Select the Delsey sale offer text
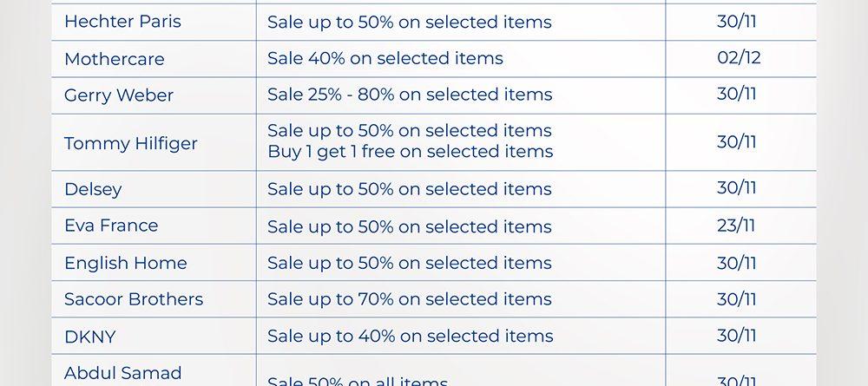The height and width of the screenshot is (386, 868). [x=409, y=189]
